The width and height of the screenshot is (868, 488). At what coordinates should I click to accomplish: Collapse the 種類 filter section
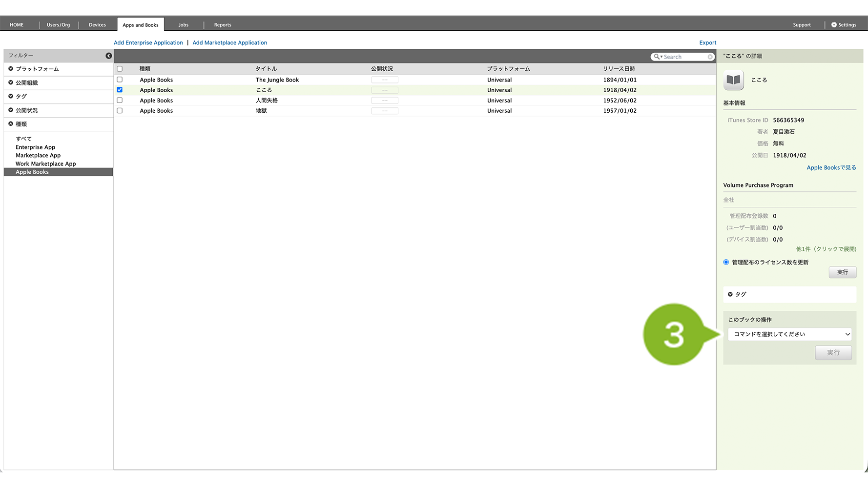coord(11,124)
